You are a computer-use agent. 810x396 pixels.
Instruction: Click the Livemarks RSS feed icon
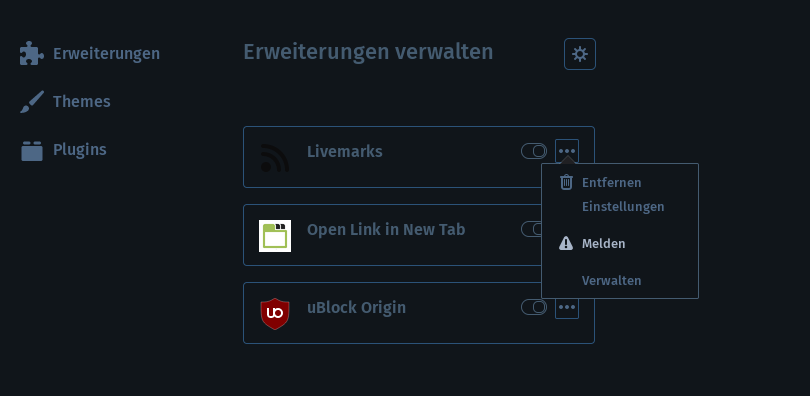275,157
